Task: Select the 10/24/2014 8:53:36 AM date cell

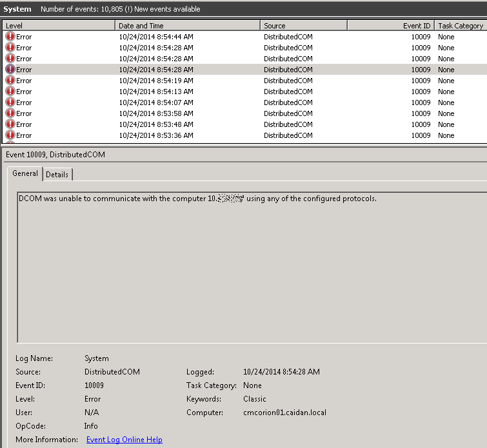Action: pos(156,135)
